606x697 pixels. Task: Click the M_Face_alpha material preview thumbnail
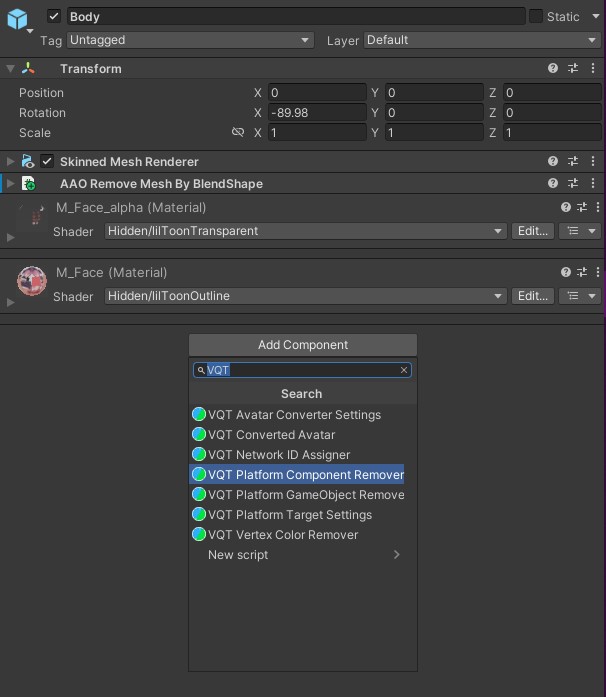click(x=32, y=216)
